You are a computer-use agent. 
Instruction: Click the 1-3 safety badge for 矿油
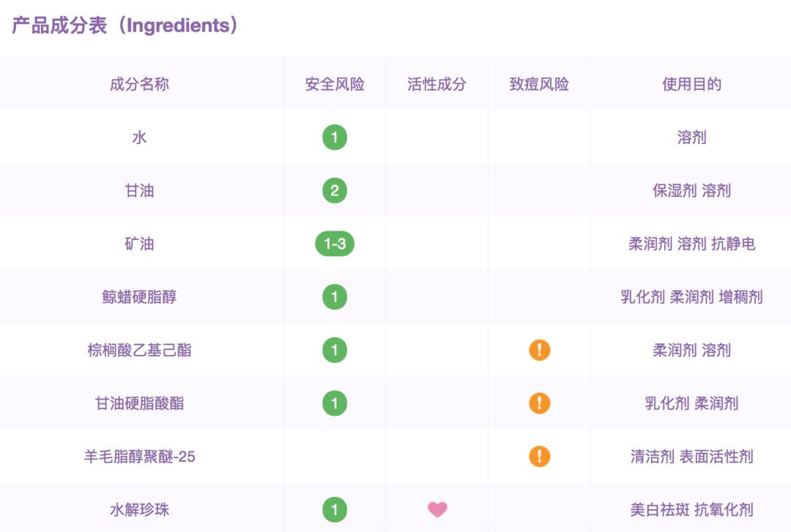(x=335, y=244)
